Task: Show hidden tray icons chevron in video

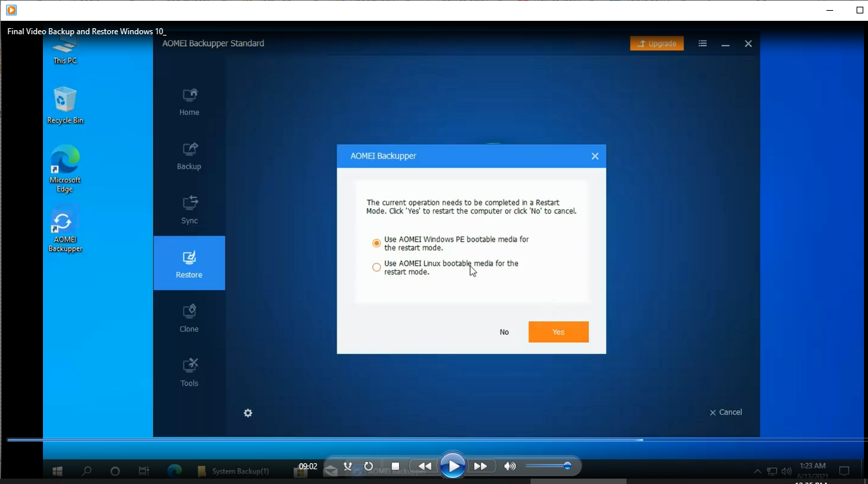Action: click(757, 471)
